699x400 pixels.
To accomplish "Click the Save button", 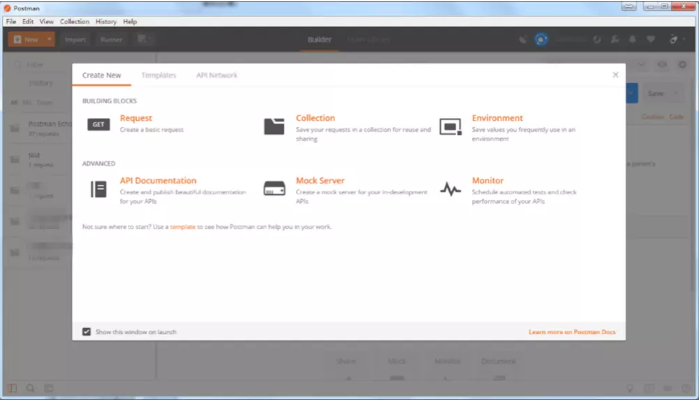I will (656, 93).
